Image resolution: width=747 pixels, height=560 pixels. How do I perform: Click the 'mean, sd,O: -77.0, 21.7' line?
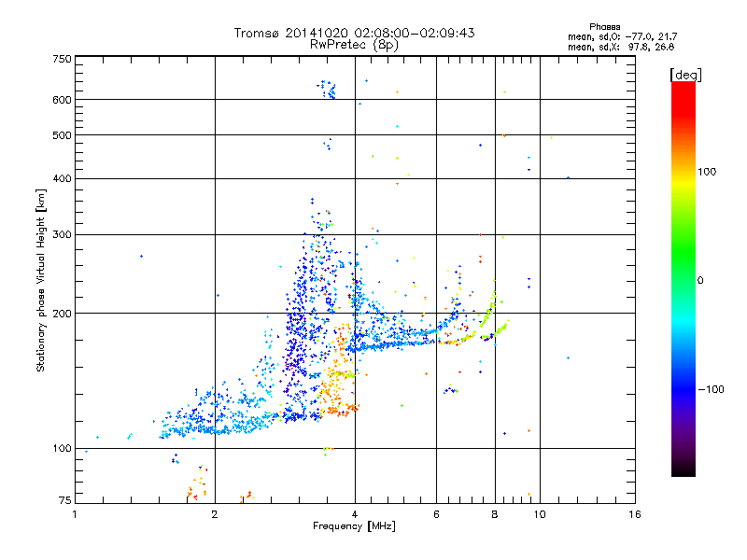(x=622, y=36)
